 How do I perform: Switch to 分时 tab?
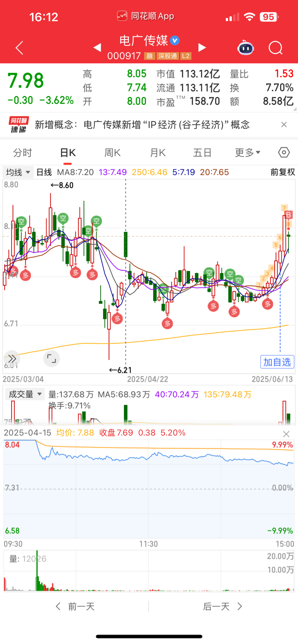tap(23, 153)
